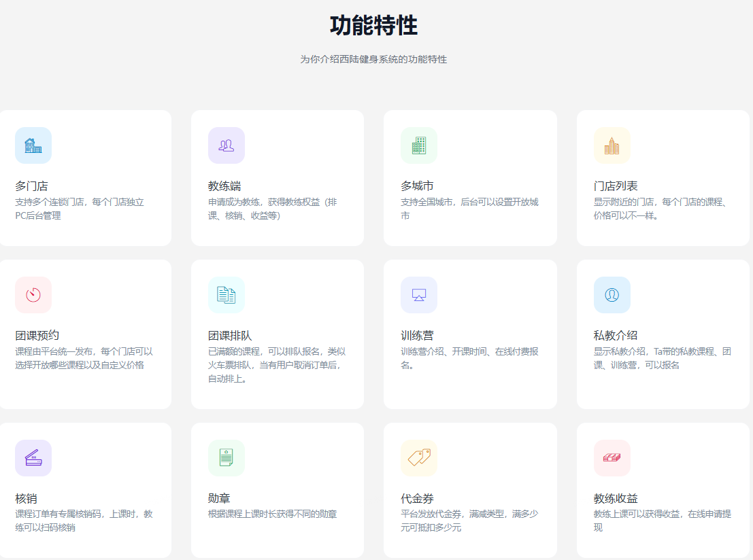Click the 代金券 coupon tags icon
Image resolution: width=753 pixels, height=560 pixels.
[419, 458]
